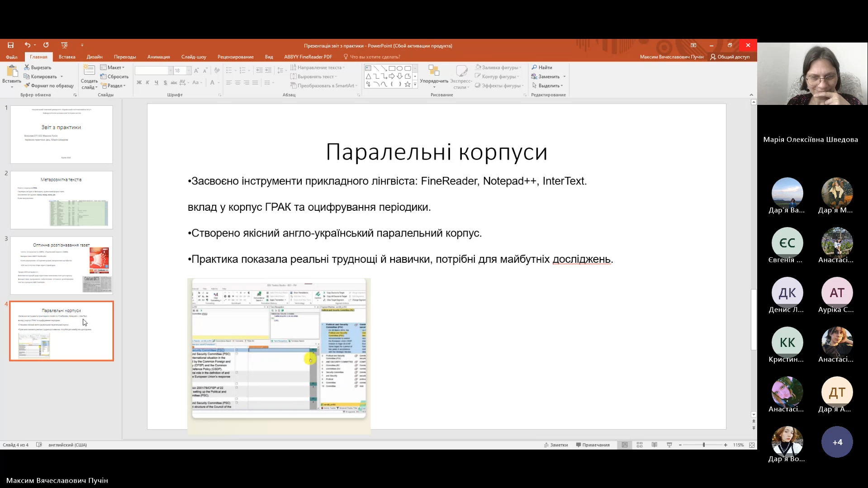
Task: Select the rectangle shape in the gallery
Action: point(392,68)
